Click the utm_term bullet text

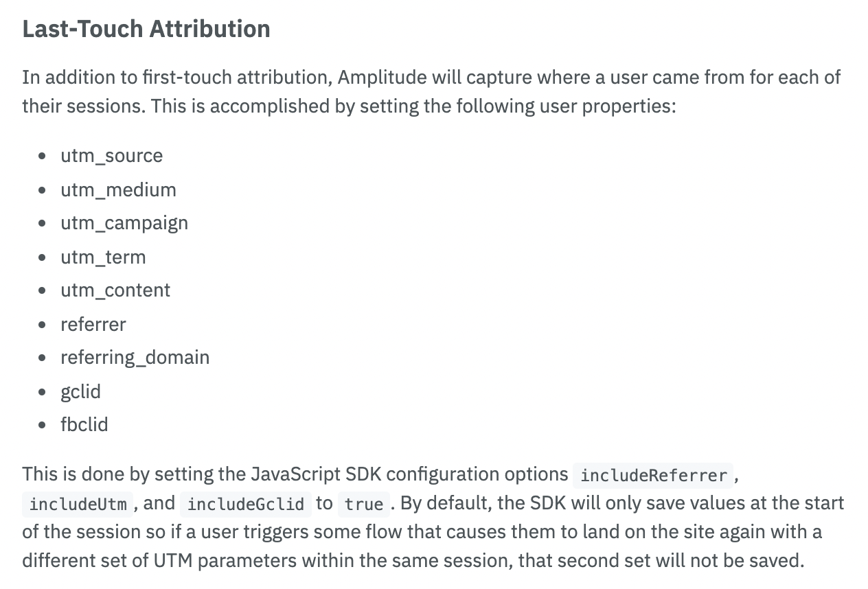[103, 257]
